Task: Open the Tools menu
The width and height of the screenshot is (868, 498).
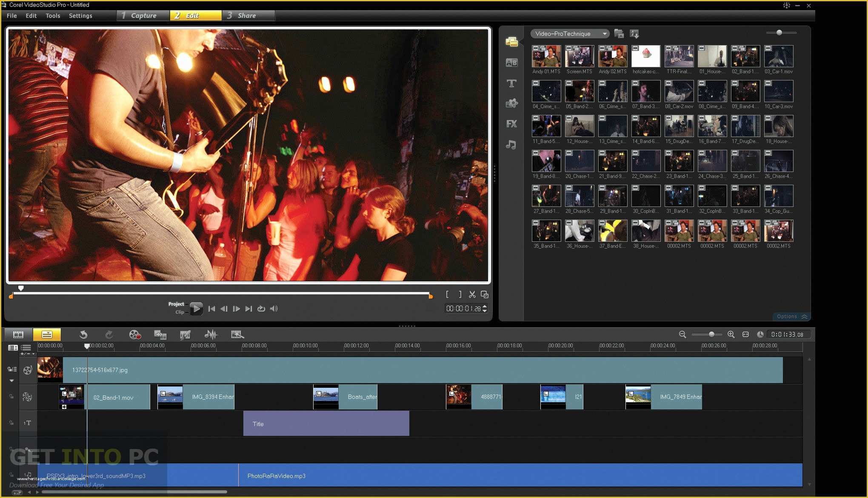Action: [54, 15]
